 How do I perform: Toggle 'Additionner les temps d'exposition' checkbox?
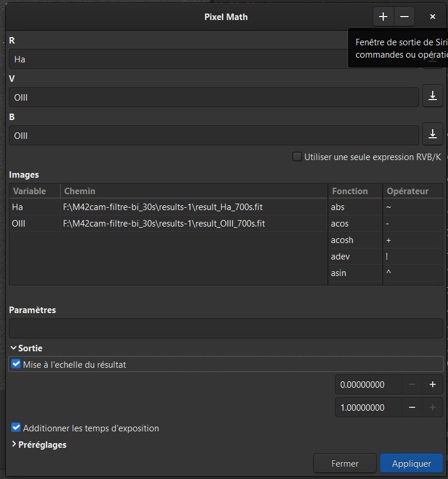coord(16,428)
